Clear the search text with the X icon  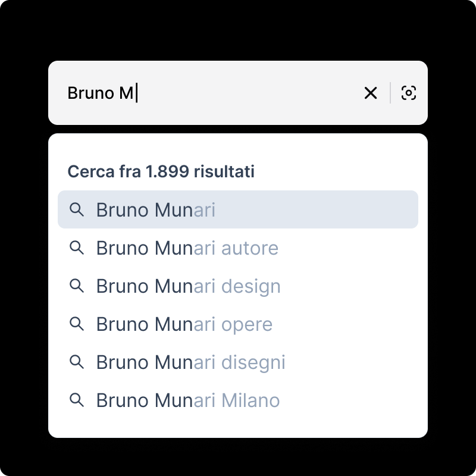coord(371,93)
